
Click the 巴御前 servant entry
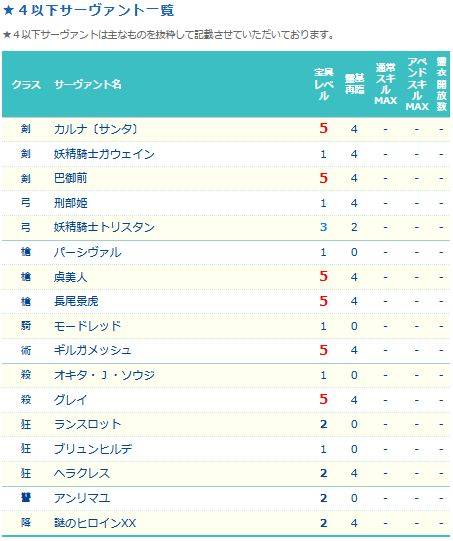pos(70,178)
